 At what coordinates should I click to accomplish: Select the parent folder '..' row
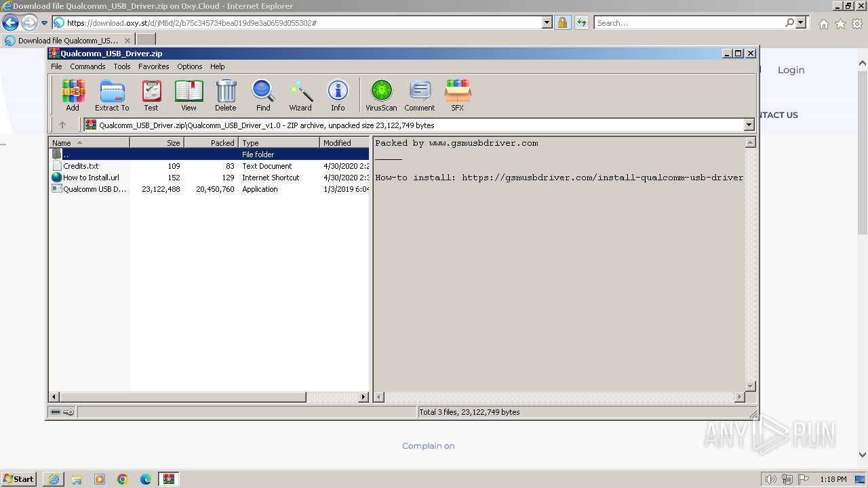click(x=210, y=155)
